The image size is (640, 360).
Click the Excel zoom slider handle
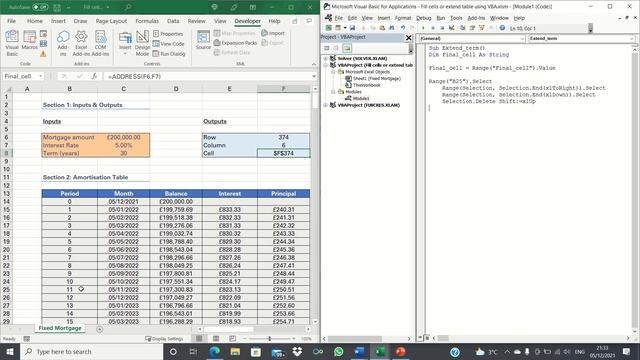click(x=269, y=339)
